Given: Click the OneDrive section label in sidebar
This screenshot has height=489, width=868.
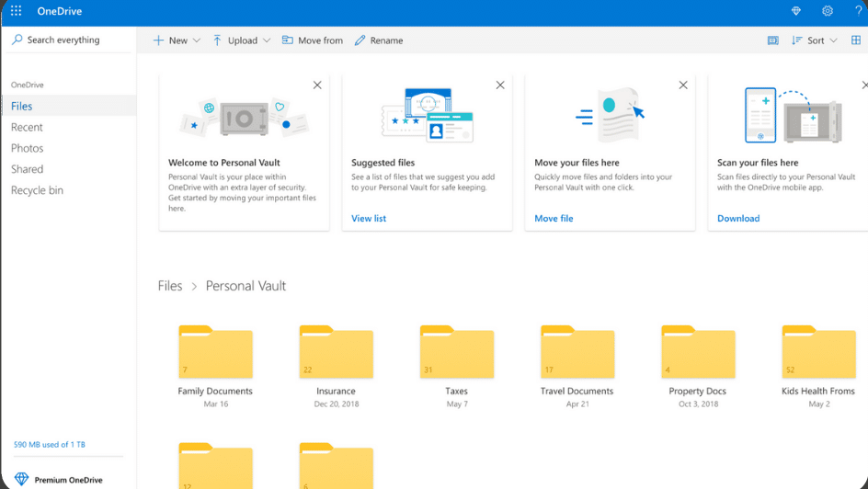Looking at the screenshot, I should pyautogui.click(x=28, y=85).
